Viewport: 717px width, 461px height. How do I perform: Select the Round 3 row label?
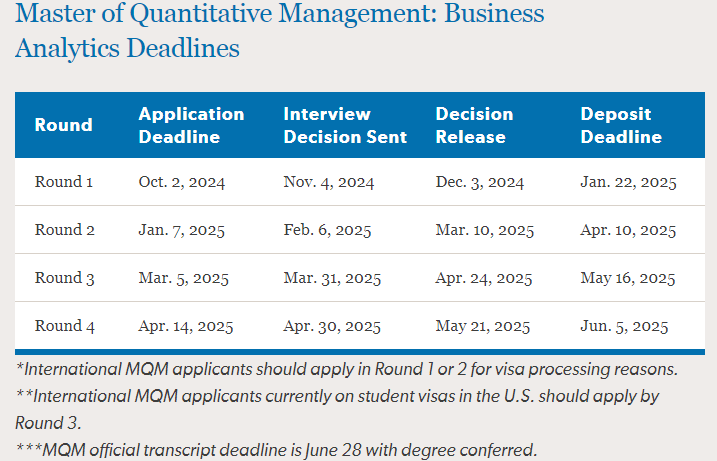(x=64, y=278)
